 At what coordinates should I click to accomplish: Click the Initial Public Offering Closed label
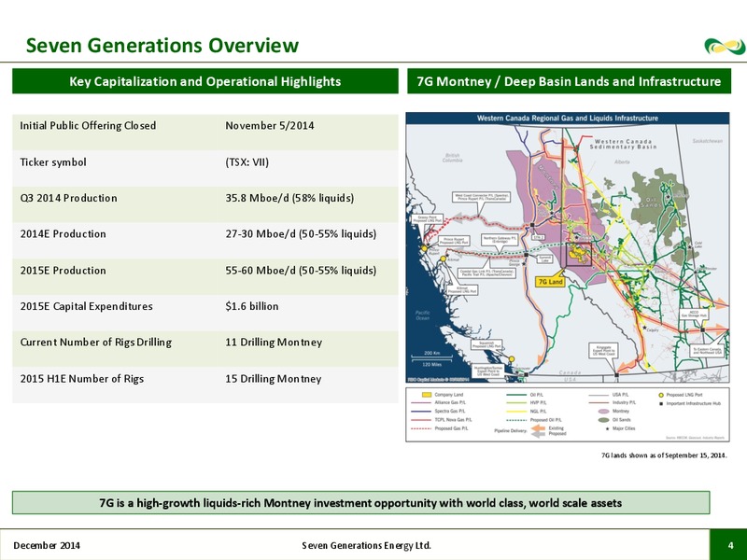pos(88,126)
